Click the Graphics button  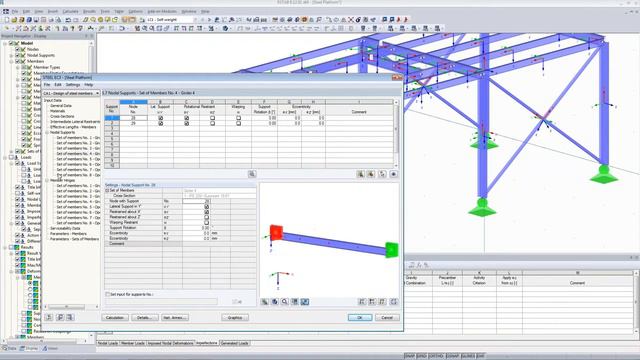[235, 318]
